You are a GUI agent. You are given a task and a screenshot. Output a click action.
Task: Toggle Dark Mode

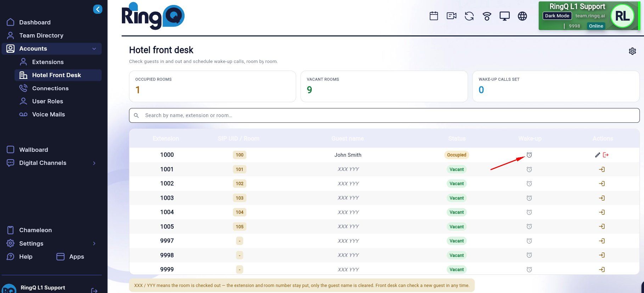pyautogui.click(x=557, y=16)
